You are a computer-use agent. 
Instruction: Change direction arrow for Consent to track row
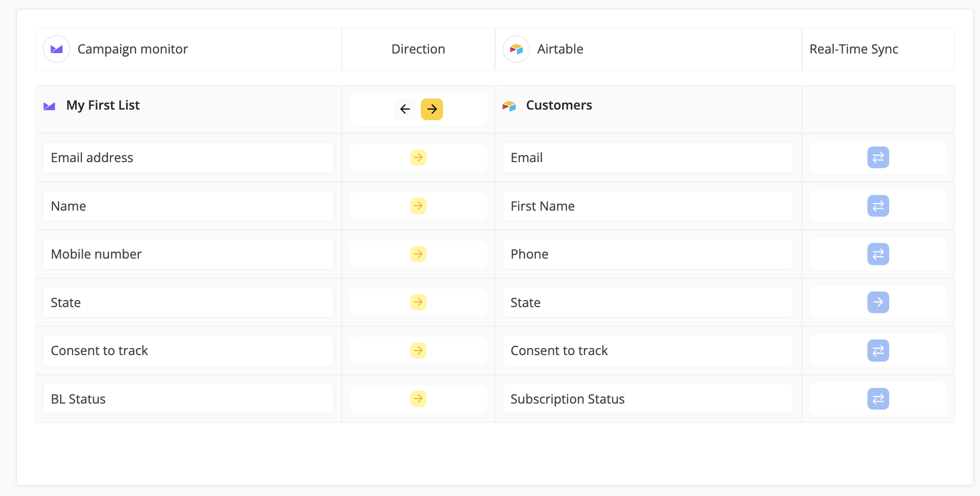pyautogui.click(x=418, y=351)
